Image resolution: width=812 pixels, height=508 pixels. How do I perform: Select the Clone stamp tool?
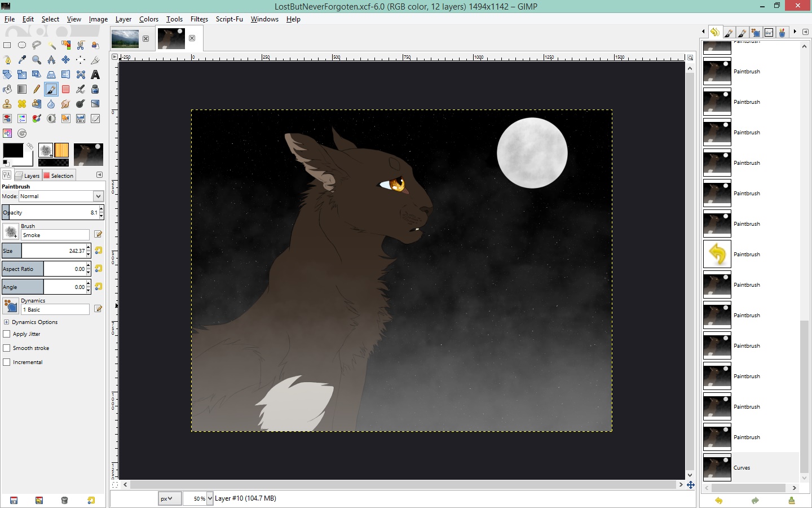(x=7, y=104)
